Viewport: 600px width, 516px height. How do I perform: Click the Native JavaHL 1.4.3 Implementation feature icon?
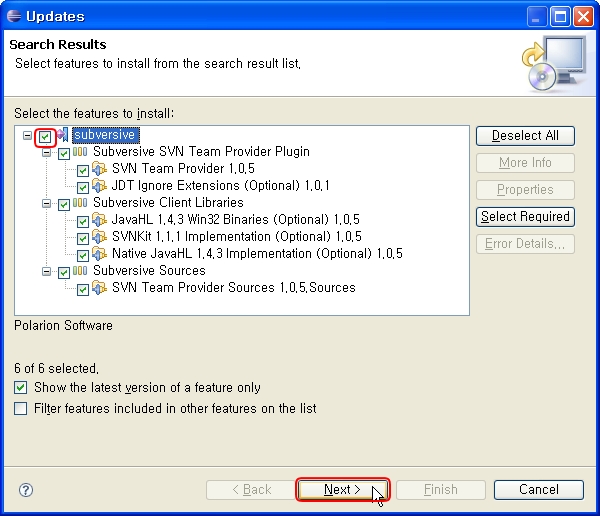tap(99, 253)
